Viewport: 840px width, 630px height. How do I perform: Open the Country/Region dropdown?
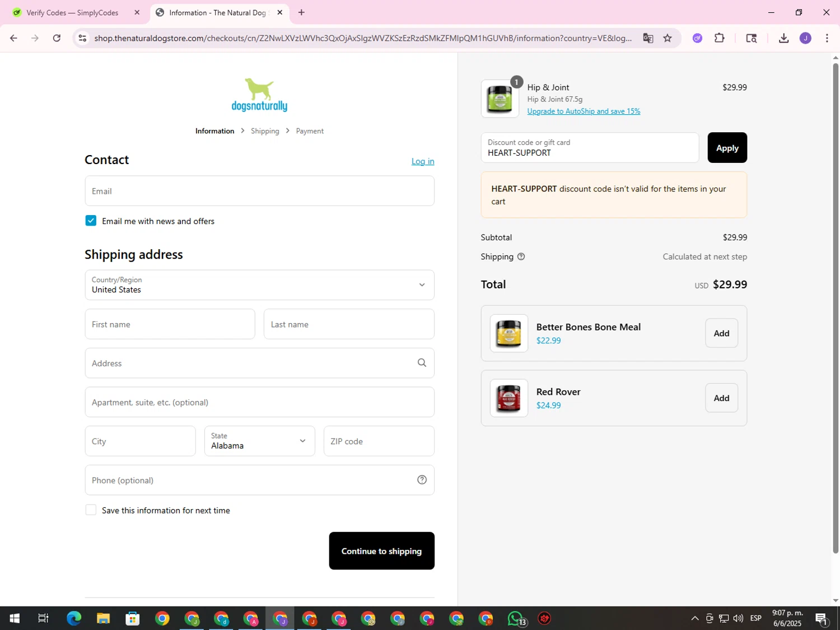coord(259,285)
